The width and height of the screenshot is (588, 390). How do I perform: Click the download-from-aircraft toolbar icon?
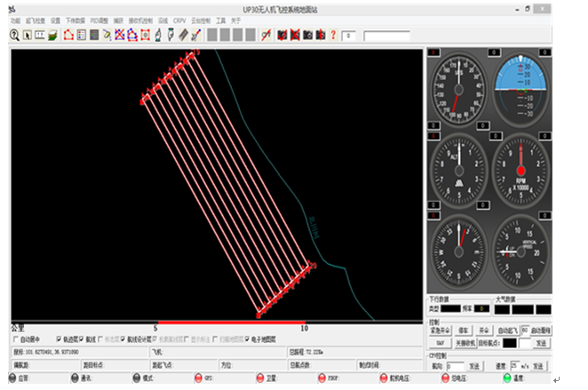click(171, 35)
